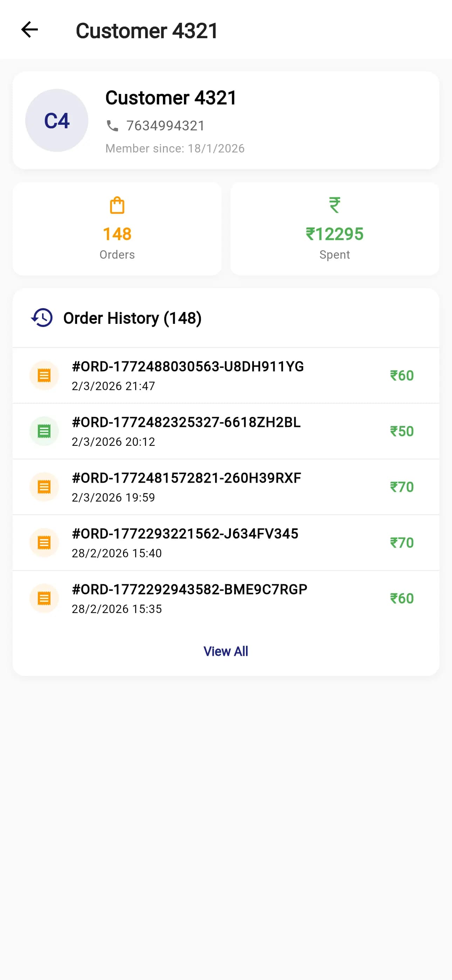Tap the 148 Orders stat card
The height and width of the screenshot is (980, 452).
[x=117, y=229]
